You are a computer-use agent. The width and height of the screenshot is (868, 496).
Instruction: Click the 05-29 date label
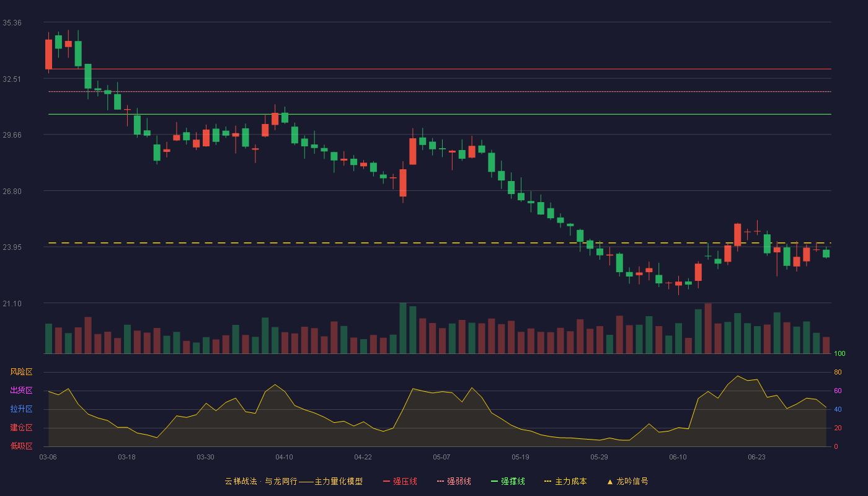coord(599,457)
